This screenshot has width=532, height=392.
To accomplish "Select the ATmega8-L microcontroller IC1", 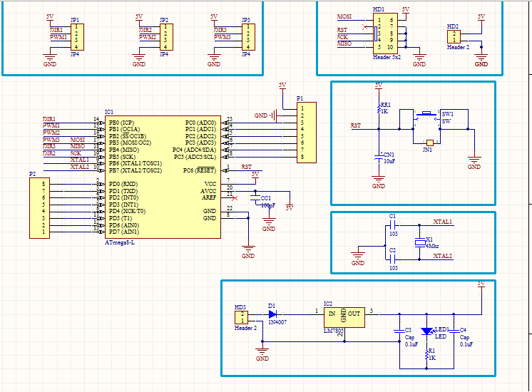I will coord(162,177).
